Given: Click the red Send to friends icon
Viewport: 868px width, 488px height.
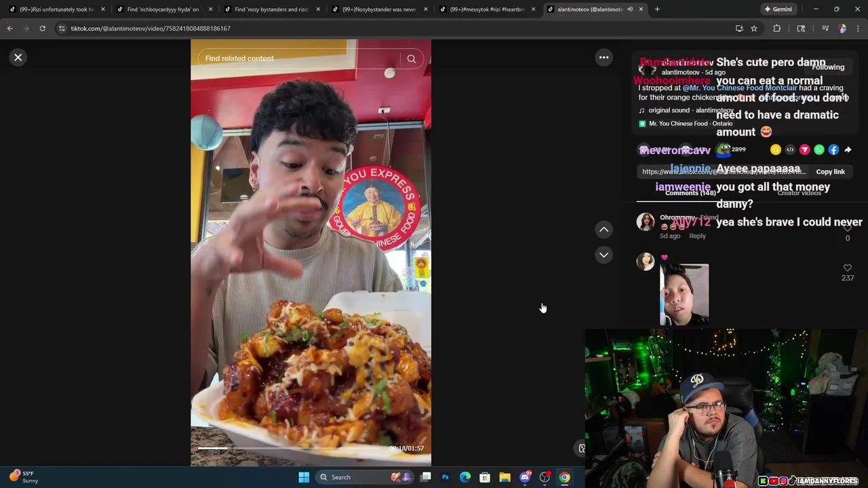Looking at the screenshot, I should (x=804, y=150).
